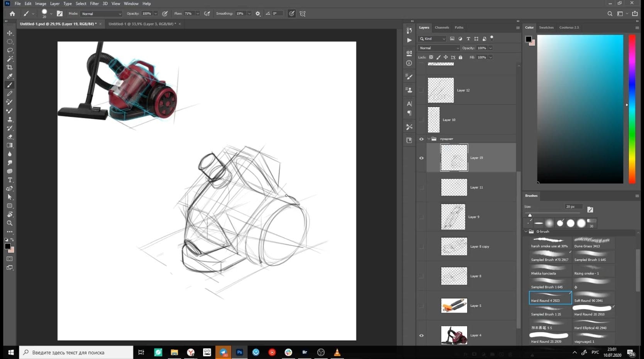Open the brush Mode dropdown
The image size is (644, 359).
(102, 14)
